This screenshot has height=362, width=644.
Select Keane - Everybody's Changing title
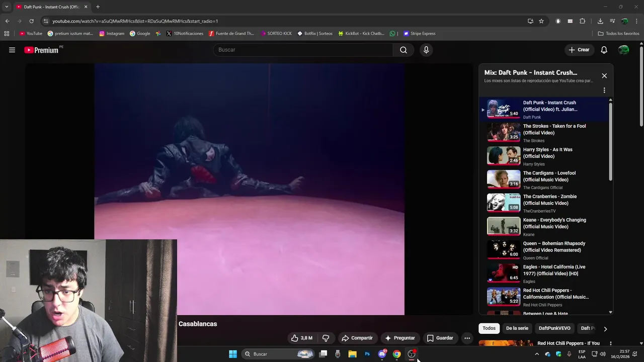tap(554, 223)
